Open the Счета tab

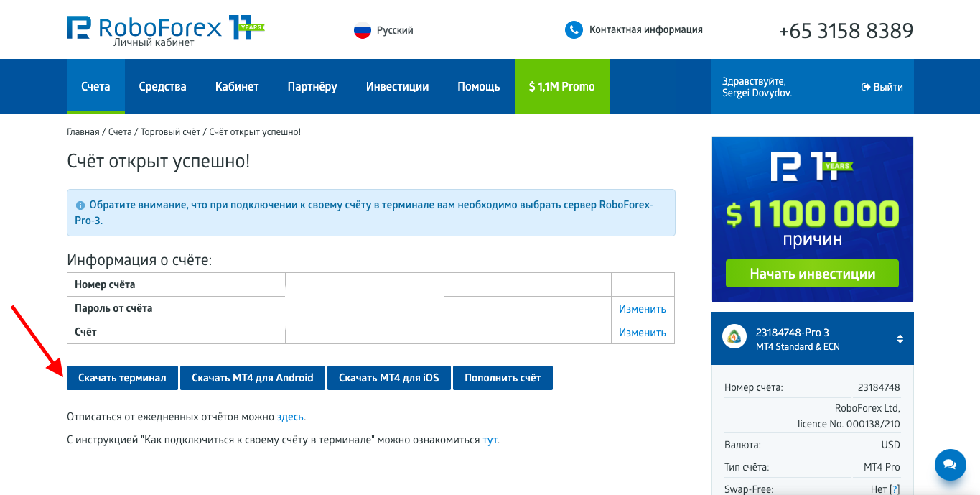pyautogui.click(x=95, y=86)
